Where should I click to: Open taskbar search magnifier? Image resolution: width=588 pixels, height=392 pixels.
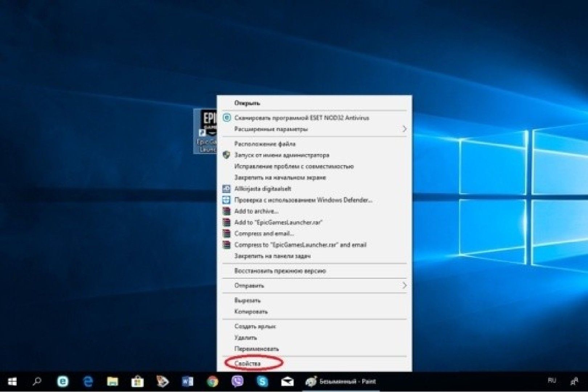37,381
